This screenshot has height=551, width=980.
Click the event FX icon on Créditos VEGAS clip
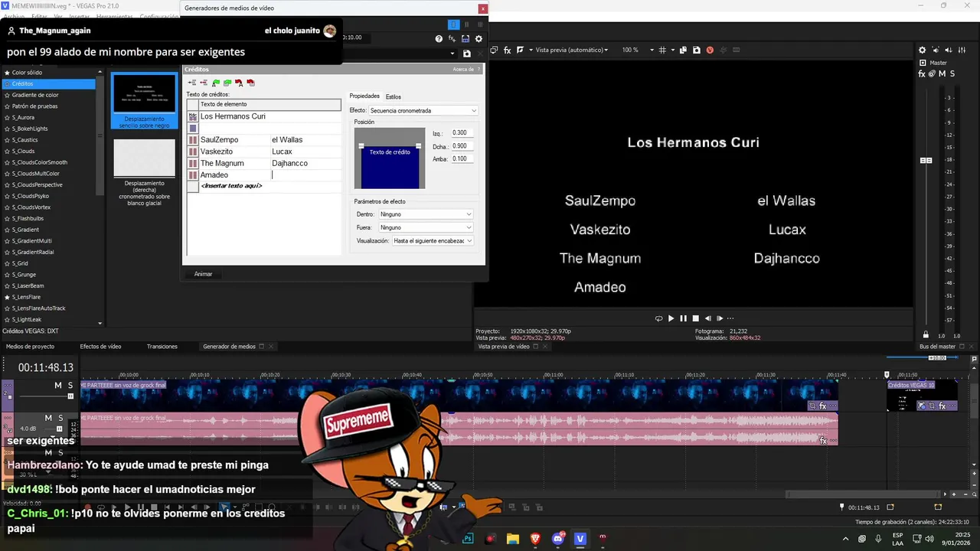[x=942, y=406]
